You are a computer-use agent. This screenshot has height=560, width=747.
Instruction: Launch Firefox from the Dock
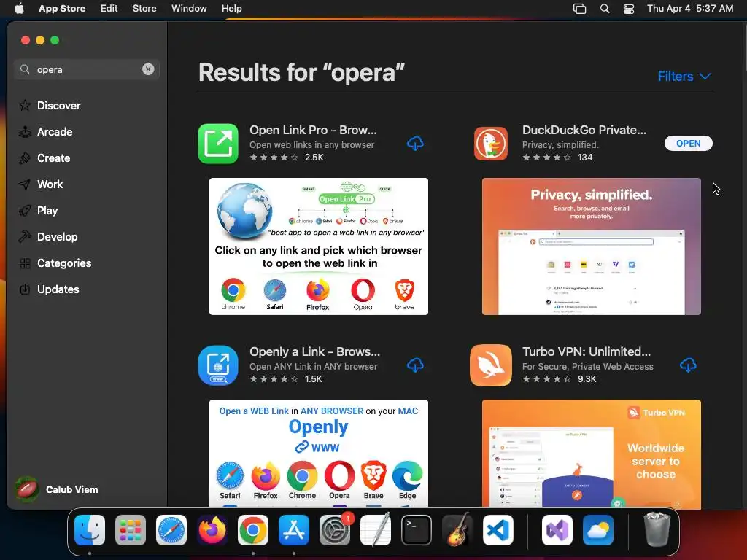[x=212, y=530]
